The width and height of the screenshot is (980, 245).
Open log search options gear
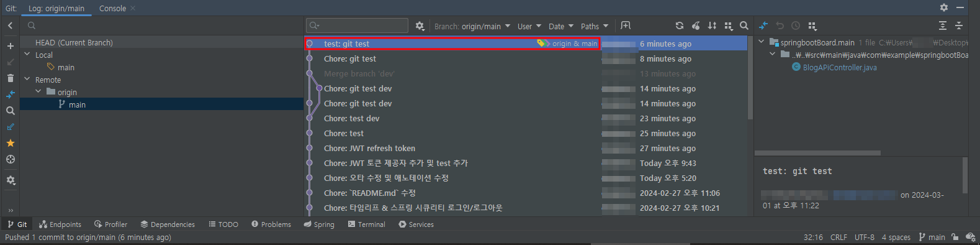pyautogui.click(x=420, y=26)
